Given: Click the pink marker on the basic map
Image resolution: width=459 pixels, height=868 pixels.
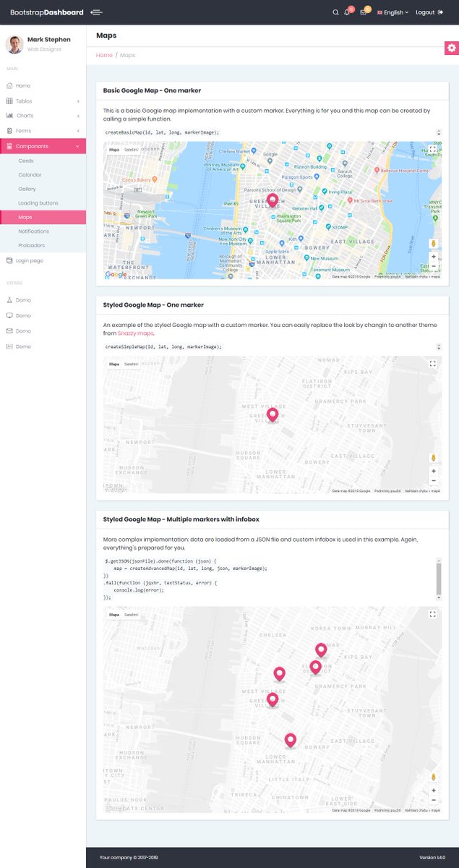Looking at the screenshot, I should pos(273,200).
